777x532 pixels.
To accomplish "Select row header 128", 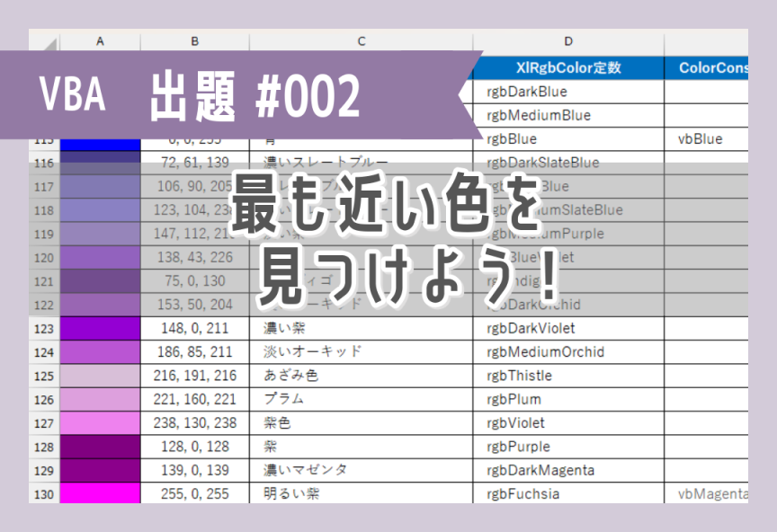I will 44,447.
